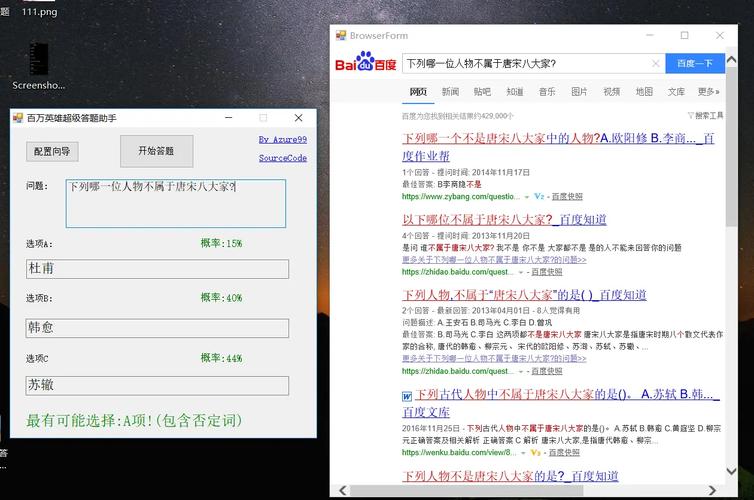Image resolution: width=754 pixels, height=500 pixels.
Task: Switch to the 视频 tab
Action: point(611,91)
